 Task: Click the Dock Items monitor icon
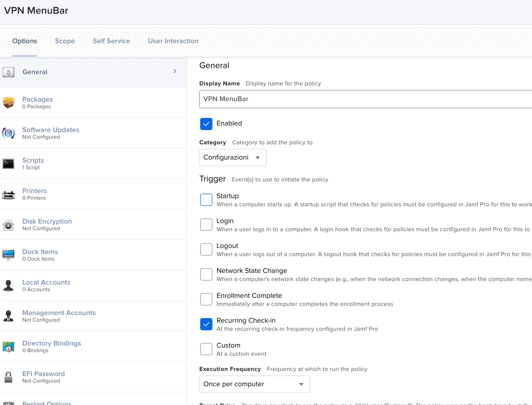tap(8, 255)
